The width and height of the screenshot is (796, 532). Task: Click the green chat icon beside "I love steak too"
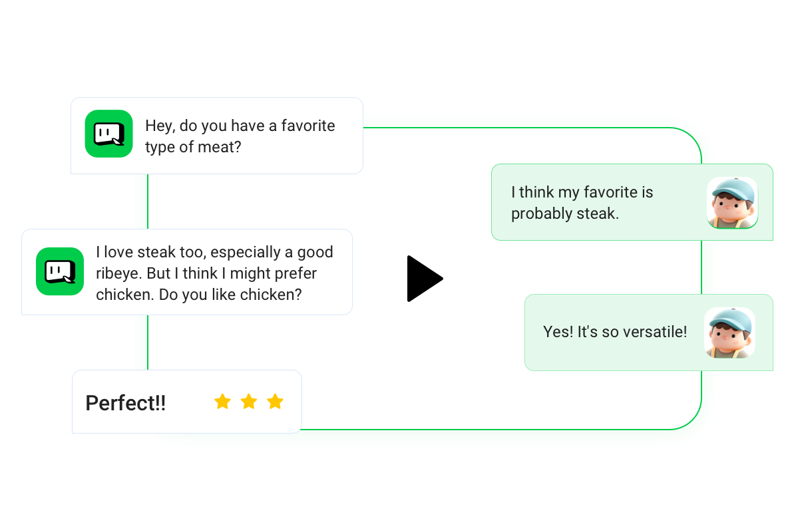click(60, 271)
